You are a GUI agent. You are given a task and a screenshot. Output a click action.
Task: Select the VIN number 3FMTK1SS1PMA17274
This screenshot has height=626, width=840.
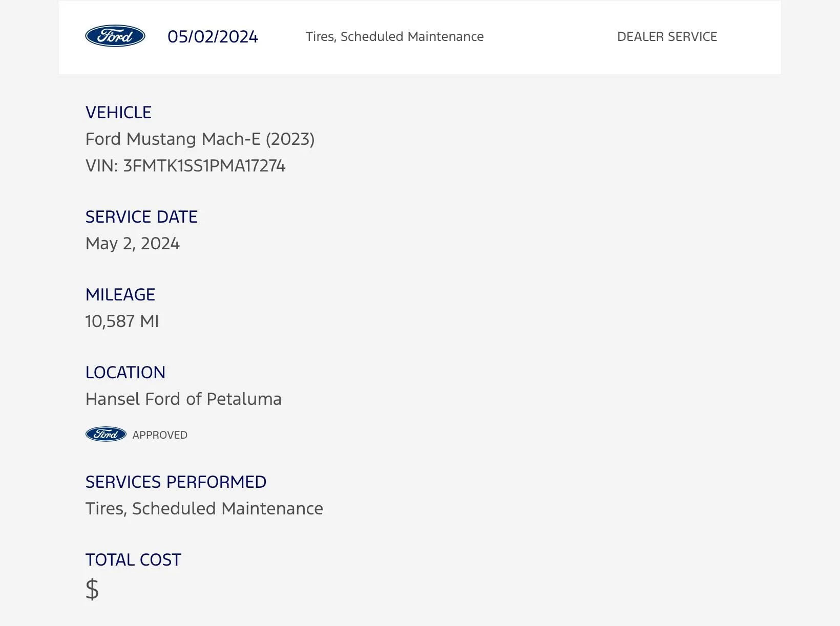204,166
